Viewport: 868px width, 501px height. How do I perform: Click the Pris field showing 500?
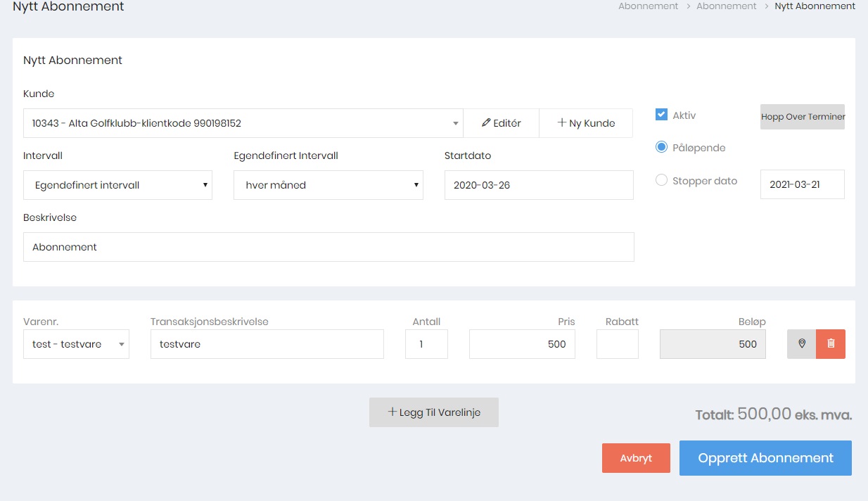(x=522, y=344)
